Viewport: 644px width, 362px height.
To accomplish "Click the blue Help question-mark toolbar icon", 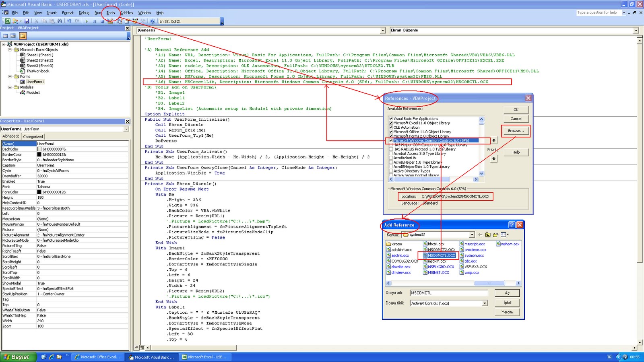I will click(x=153, y=21).
